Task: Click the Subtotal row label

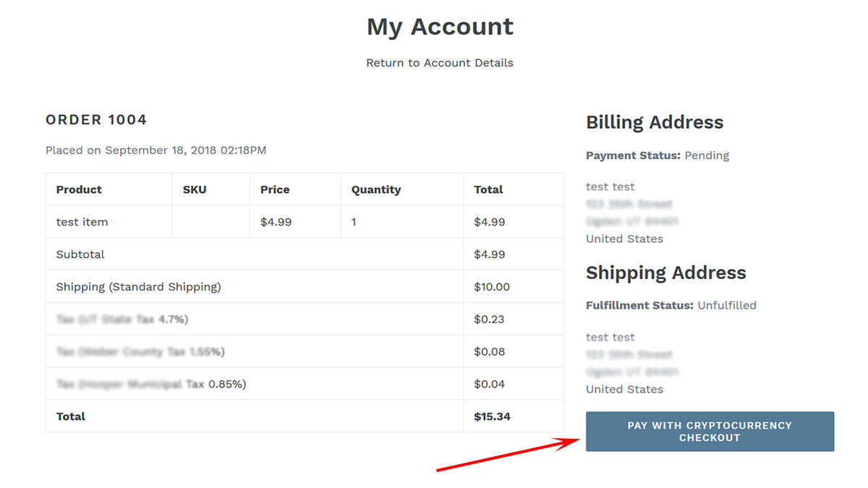Action: pyautogui.click(x=80, y=254)
